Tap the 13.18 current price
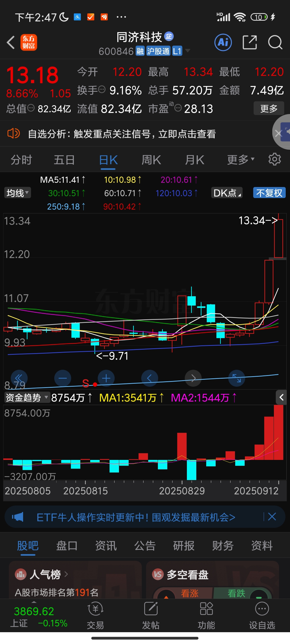Viewport: 290px width, 644px height. click(32, 75)
